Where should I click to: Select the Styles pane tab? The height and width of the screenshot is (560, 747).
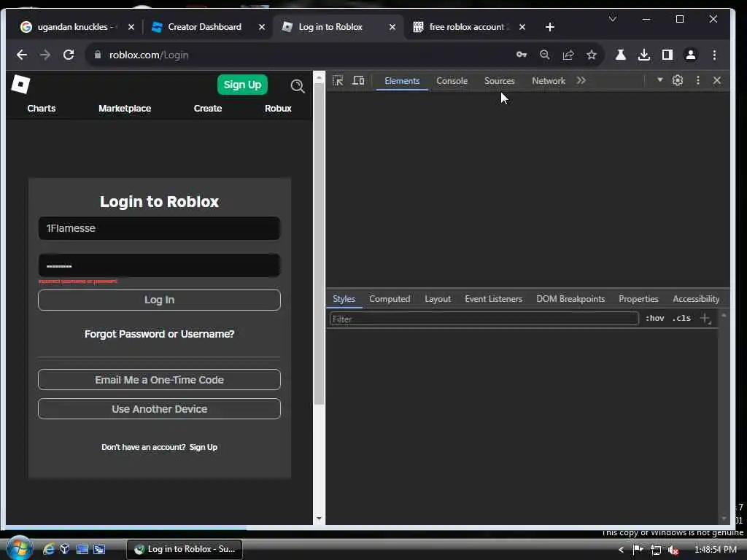point(344,299)
